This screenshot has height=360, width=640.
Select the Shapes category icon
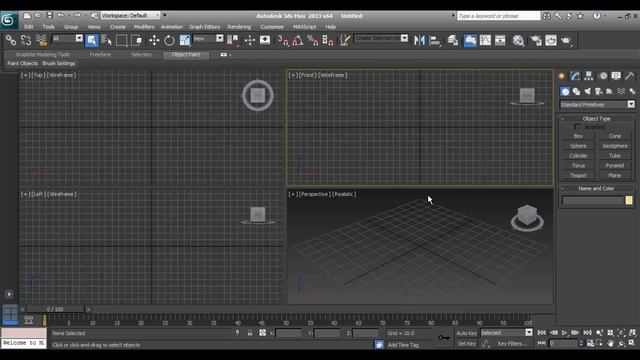coord(576,91)
